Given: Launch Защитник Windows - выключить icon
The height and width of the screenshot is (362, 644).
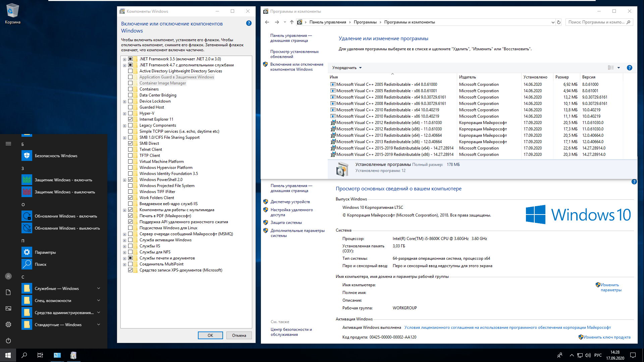Looking at the screenshot, I should coord(27,192).
